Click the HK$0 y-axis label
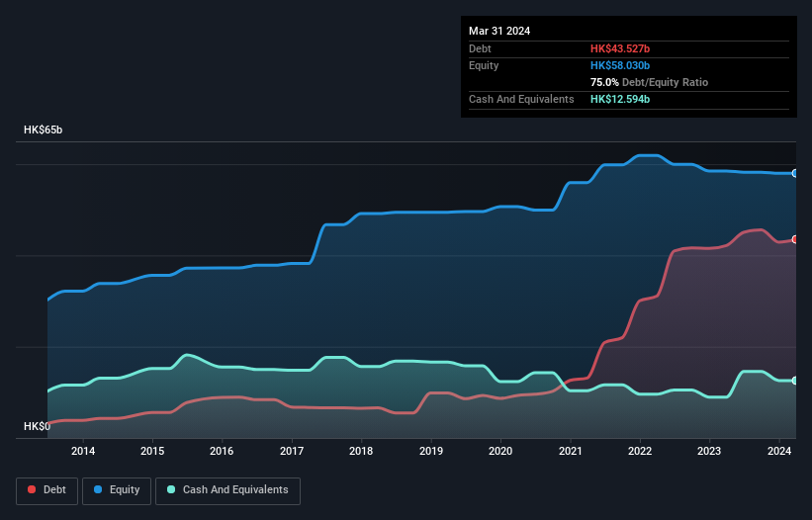The image size is (812, 520). click(x=37, y=426)
